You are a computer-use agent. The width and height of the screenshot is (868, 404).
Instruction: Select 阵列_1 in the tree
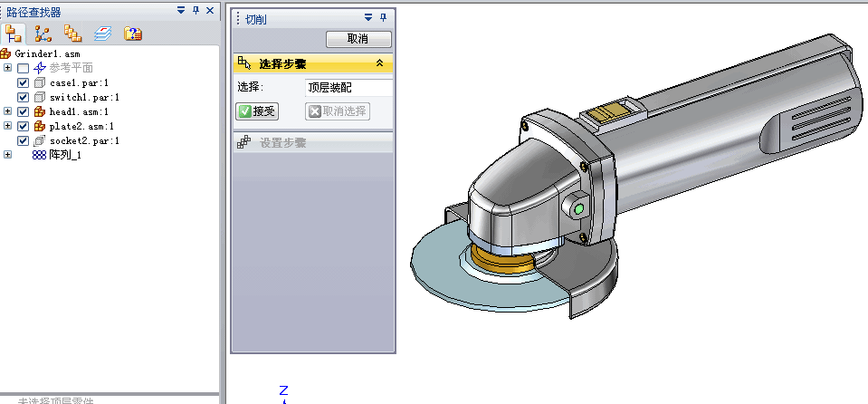point(65,155)
